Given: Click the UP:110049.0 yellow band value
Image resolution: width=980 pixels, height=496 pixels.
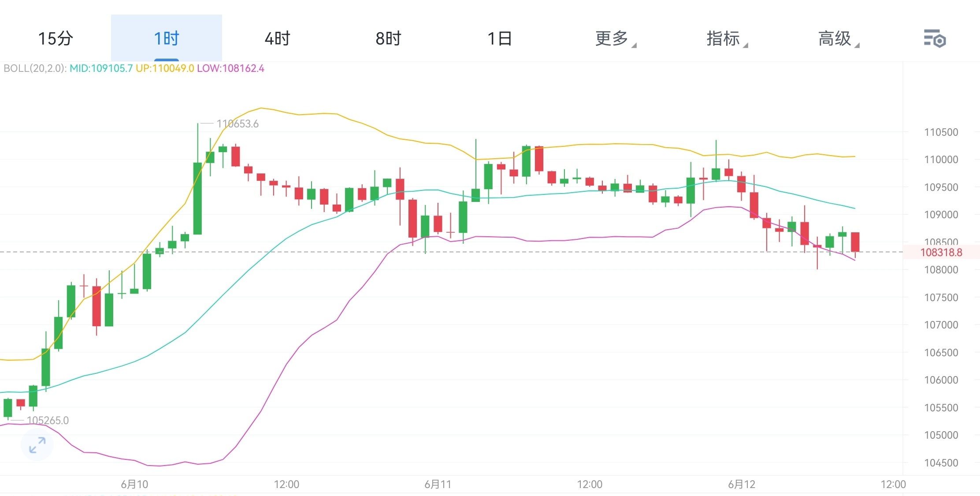Looking at the screenshot, I should pos(164,68).
